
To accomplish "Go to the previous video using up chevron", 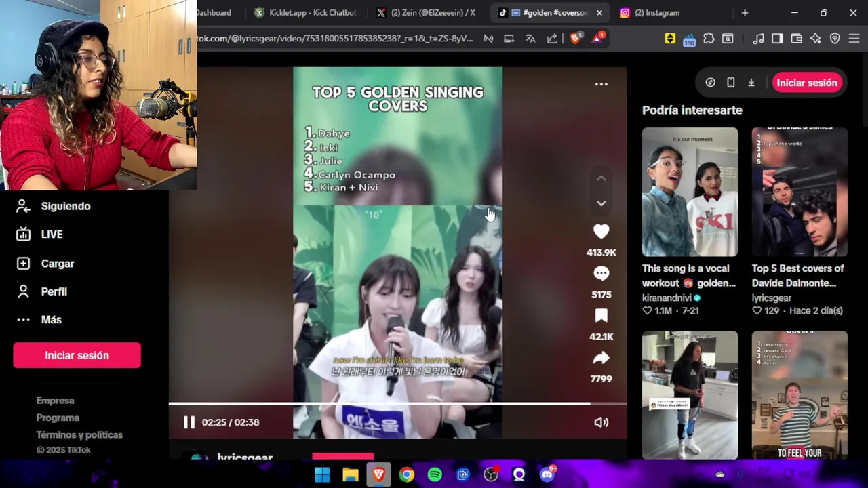I will click(x=601, y=178).
